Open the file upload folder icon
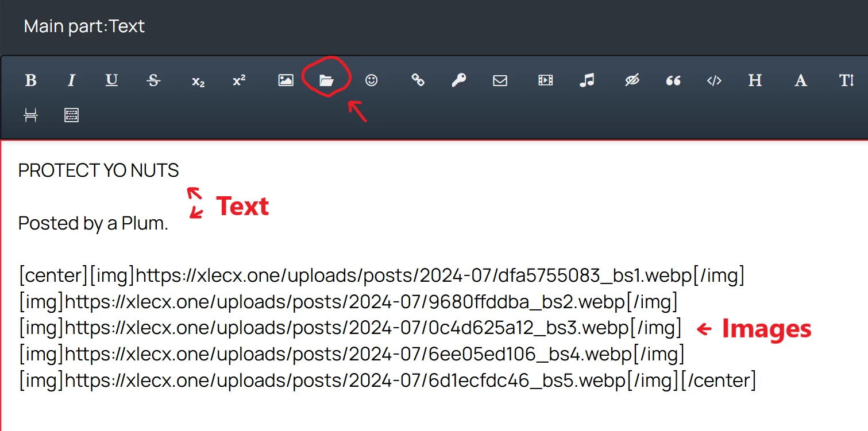Image resolution: width=868 pixels, height=431 pixels. [326, 81]
